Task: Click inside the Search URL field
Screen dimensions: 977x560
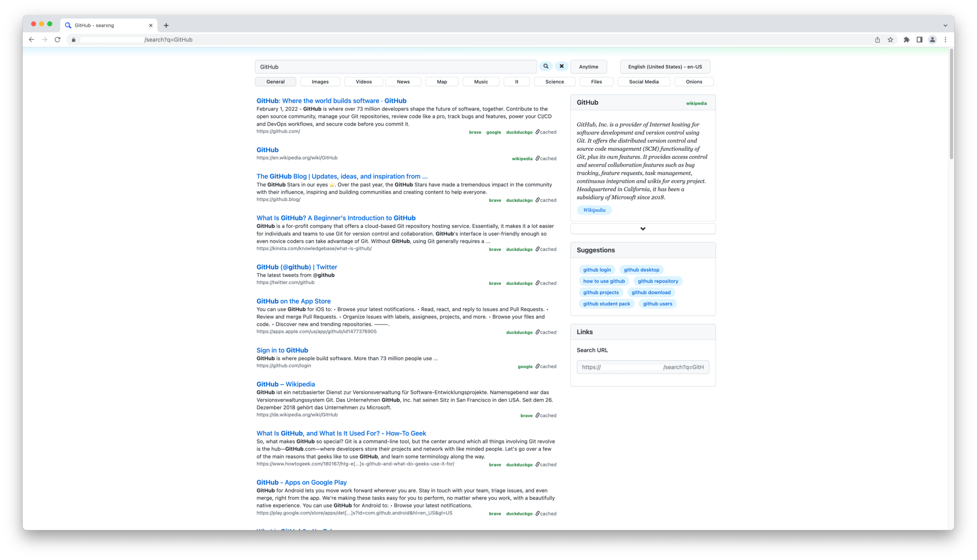Action: click(643, 367)
